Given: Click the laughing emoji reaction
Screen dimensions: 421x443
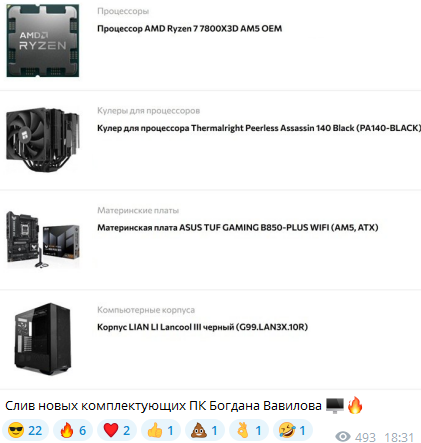Looking at the screenshot, I should coord(293,430).
